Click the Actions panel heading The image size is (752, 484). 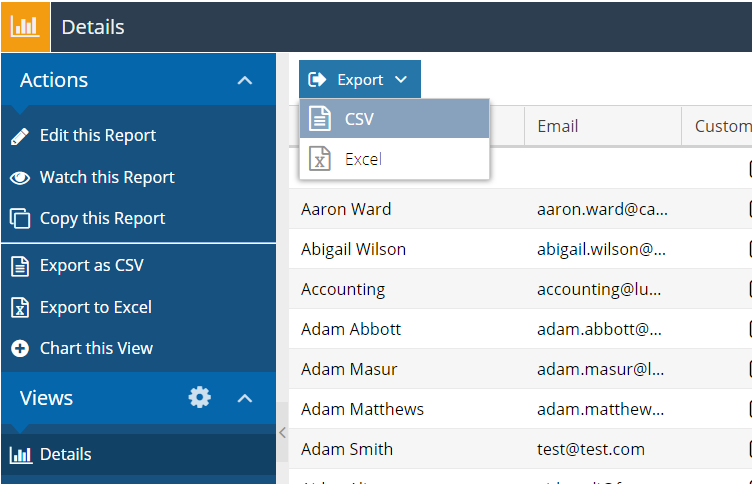coord(54,80)
